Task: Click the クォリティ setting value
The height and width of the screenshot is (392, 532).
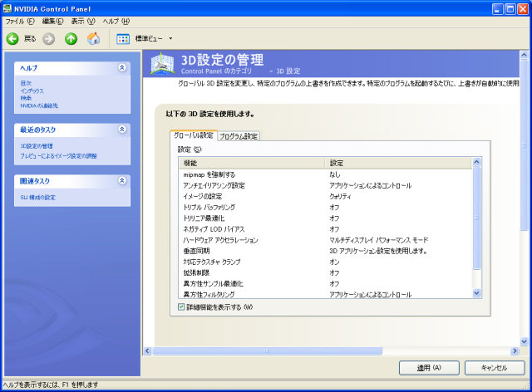Action: 340,196
